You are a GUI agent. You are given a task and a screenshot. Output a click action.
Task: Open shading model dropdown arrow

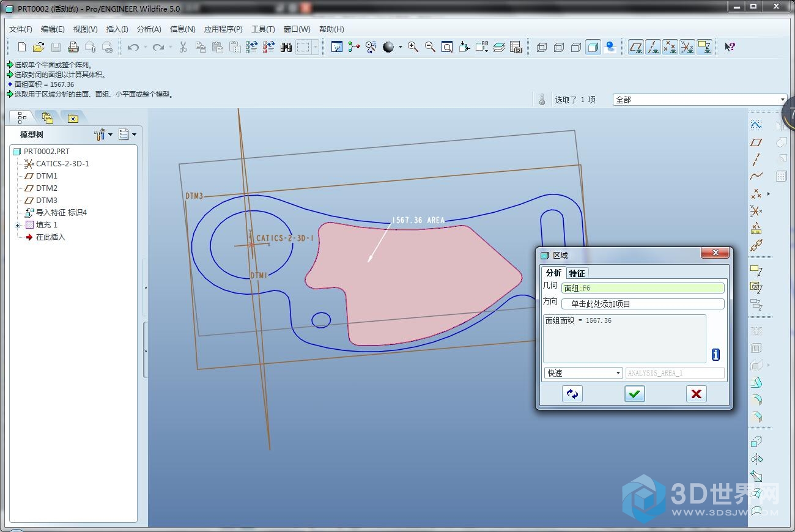[401, 47]
